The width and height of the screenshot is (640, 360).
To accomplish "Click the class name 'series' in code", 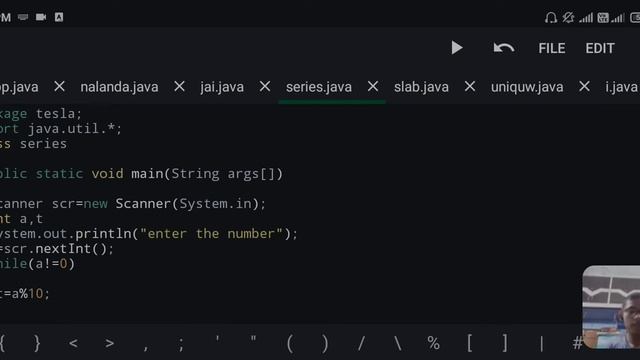I will [x=43, y=144].
